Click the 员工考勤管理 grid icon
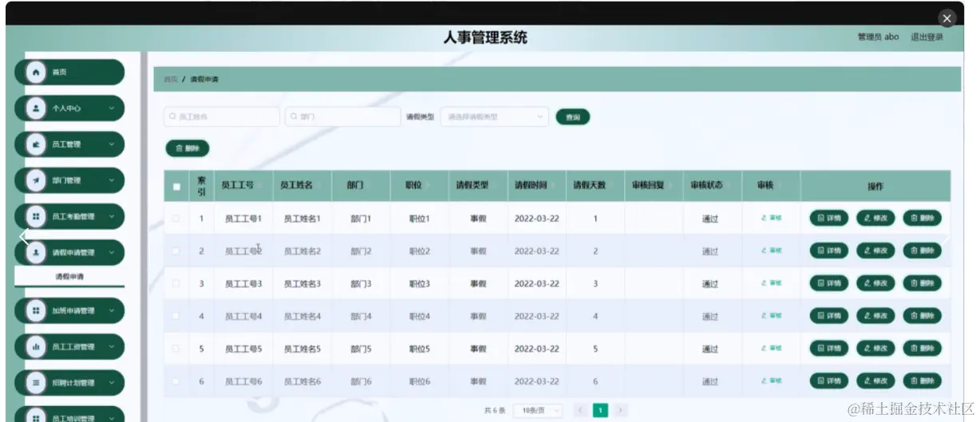The height and width of the screenshot is (422, 980). (36, 216)
